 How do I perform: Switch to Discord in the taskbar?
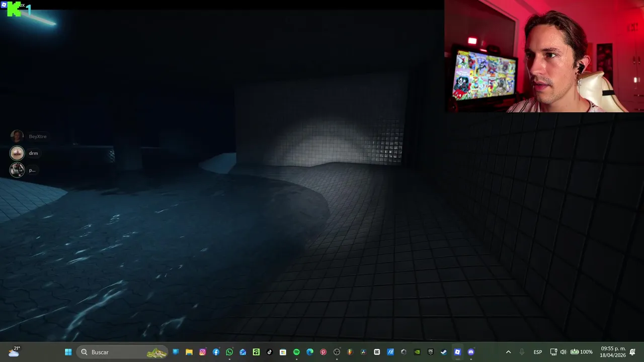[x=471, y=352]
